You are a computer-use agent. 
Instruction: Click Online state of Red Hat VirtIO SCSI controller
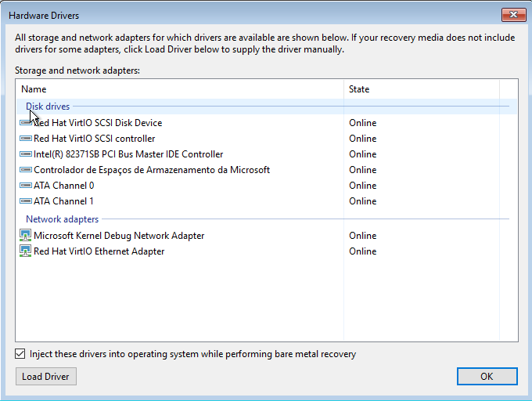point(363,138)
